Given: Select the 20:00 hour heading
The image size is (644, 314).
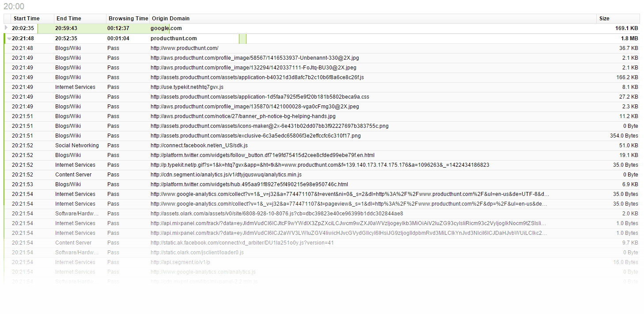Looking at the screenshot, I should [x=14, y=6].
